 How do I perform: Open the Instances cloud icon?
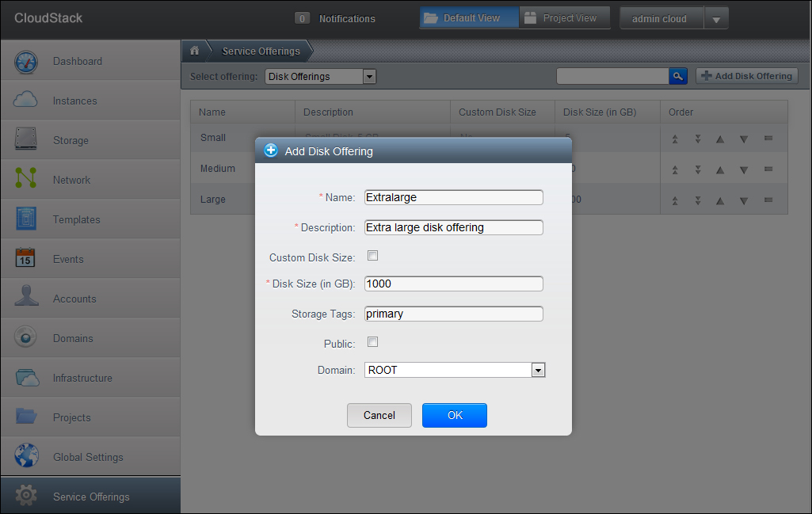coord(26,101)
